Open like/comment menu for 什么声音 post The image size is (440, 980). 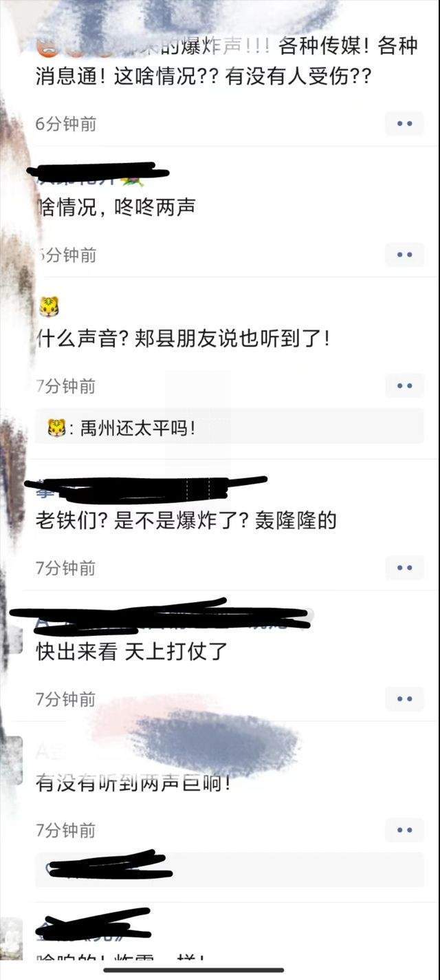(404, 386)
